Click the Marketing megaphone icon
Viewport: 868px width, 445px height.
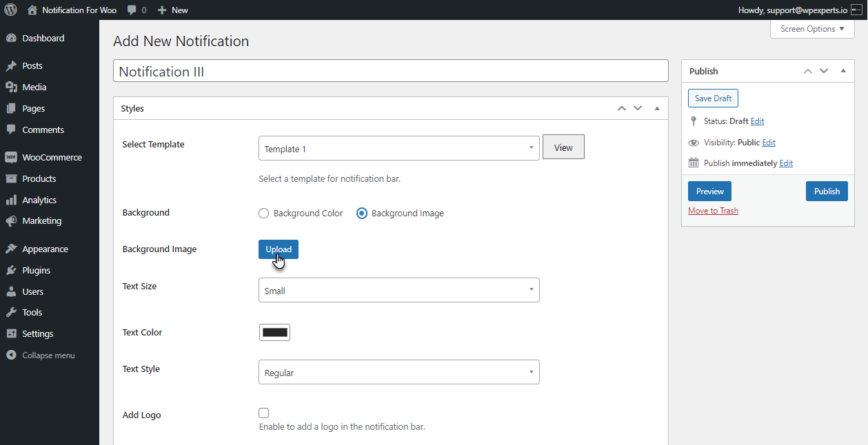click(x=11, y=221)
